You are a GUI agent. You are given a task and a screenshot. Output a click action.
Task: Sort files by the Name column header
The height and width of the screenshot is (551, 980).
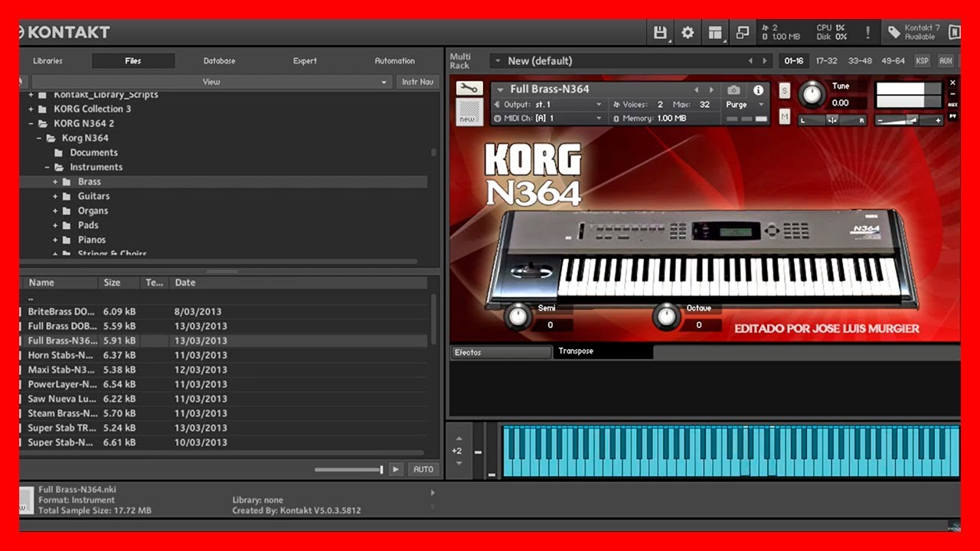(61, 282)
